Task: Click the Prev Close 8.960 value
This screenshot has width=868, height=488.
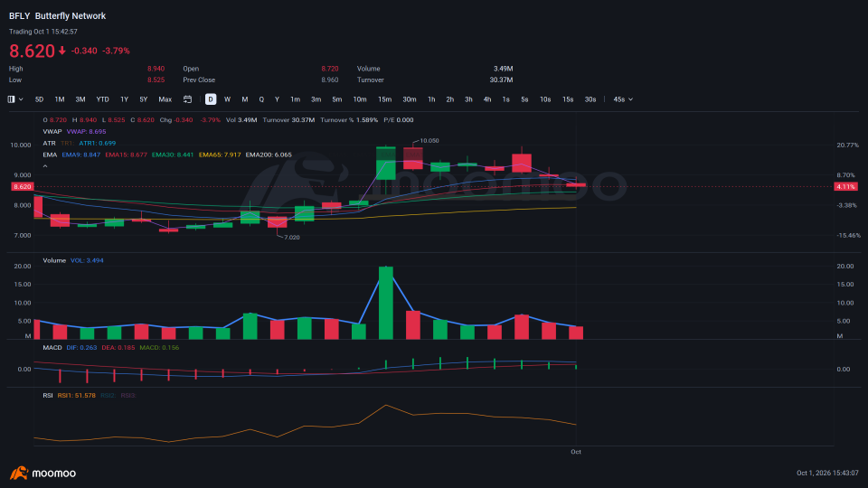Action: pyautogui.click(x=329, y=80)
